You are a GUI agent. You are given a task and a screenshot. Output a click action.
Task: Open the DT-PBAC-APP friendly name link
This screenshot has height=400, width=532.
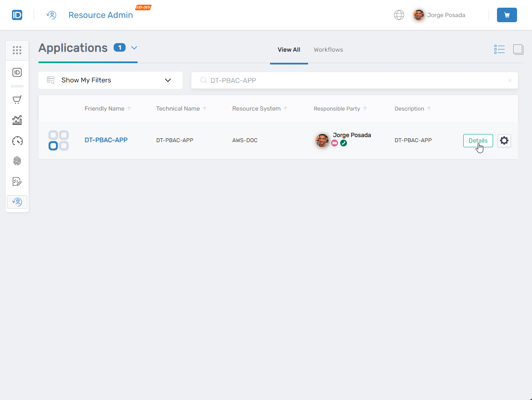pyautogui.click(x=106, y=140)
